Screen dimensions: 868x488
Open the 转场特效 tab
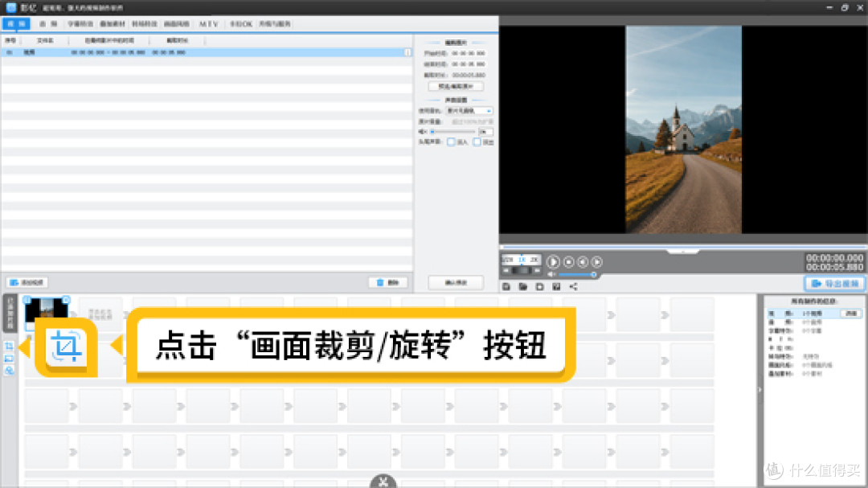coord(145,24)
